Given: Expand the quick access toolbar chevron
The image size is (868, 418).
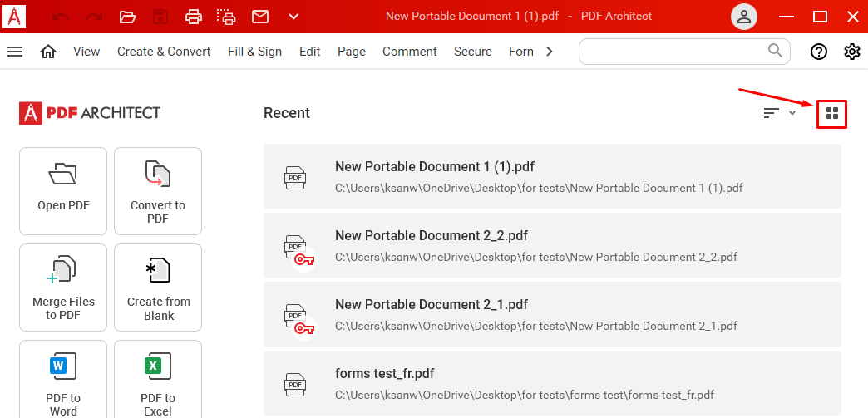Looking at the screenshot, I should pyautogui.click(x=294, y=17).
